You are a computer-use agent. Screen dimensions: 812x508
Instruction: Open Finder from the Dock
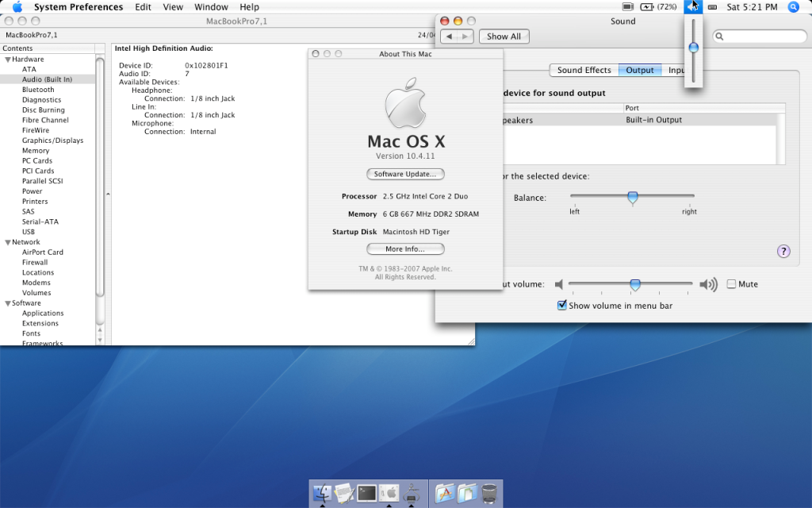tap(324, 493)
